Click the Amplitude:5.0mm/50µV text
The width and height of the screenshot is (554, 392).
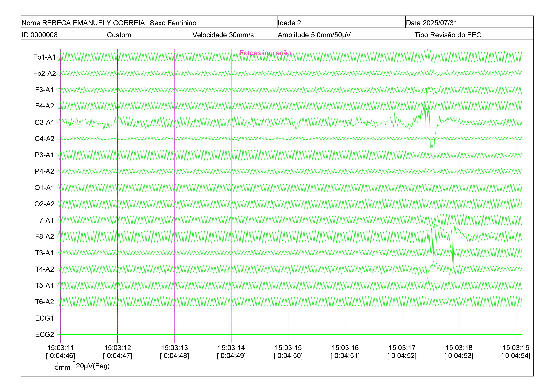pyautogui.click(x=314, y=35)
